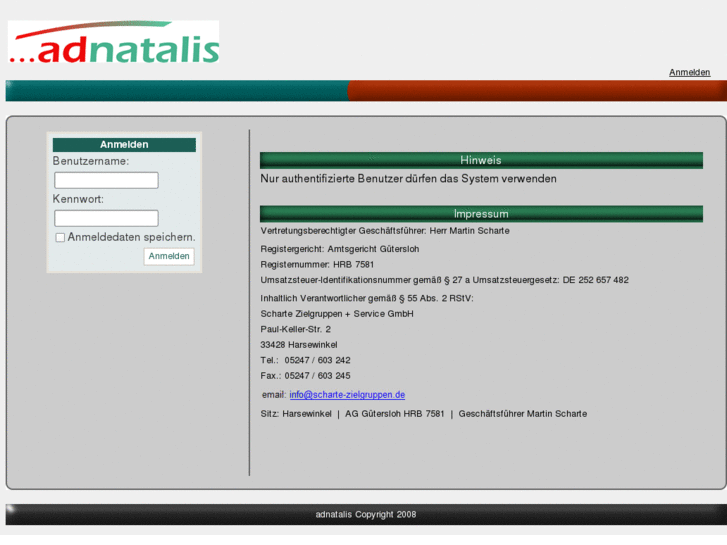Select the Anmelden panel header
The image size is (727, 545).
pyautogui.click(x=124, y=145)
